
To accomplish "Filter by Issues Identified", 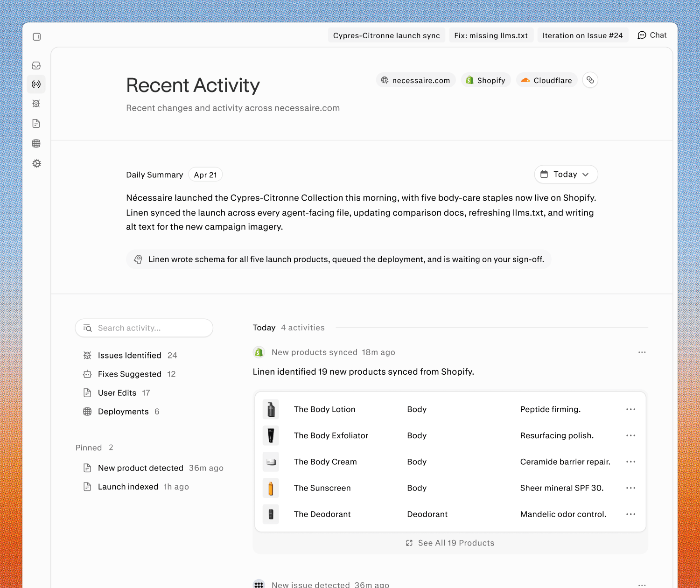I will 130,356.
